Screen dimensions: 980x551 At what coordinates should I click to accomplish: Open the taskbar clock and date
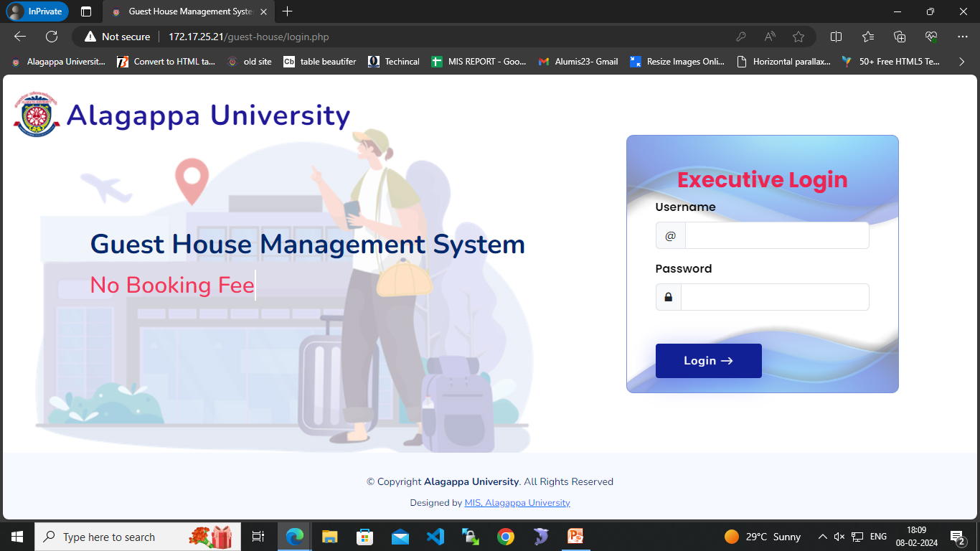pyautogui.click(x=916, y=537)
